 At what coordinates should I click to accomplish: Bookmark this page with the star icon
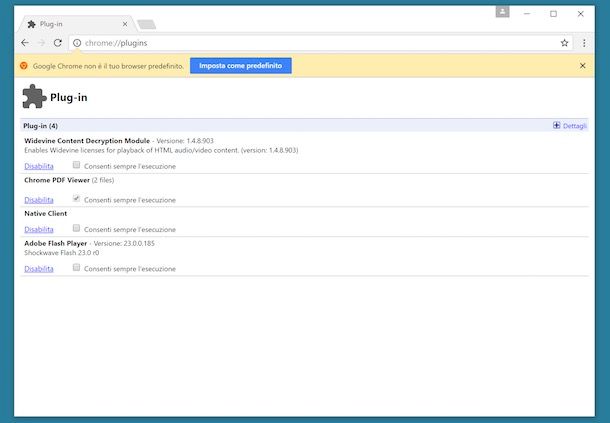coord(564,43)
